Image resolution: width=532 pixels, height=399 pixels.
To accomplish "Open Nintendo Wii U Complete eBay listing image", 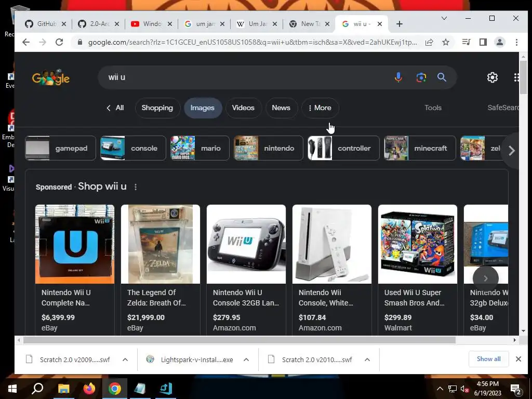I will 75,244.
